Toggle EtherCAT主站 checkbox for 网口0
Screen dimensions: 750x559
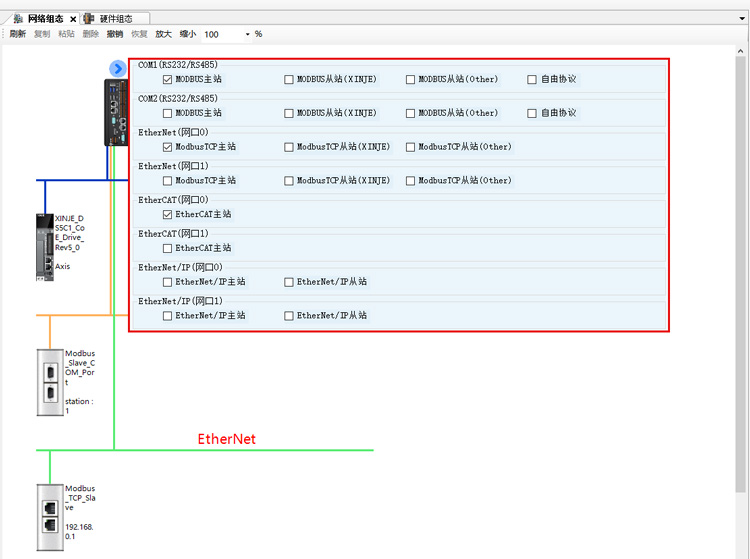(167, 215)
